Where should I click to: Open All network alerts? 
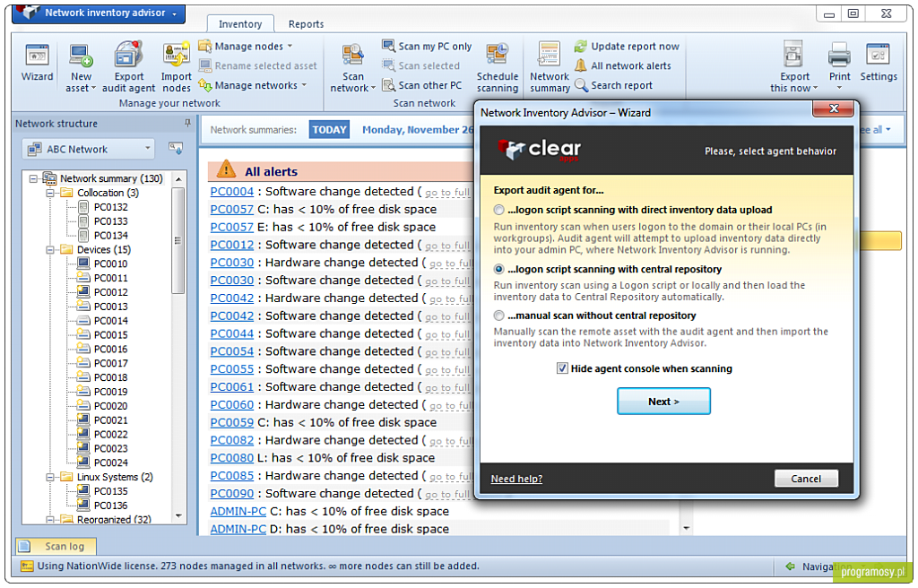point(623,65)
